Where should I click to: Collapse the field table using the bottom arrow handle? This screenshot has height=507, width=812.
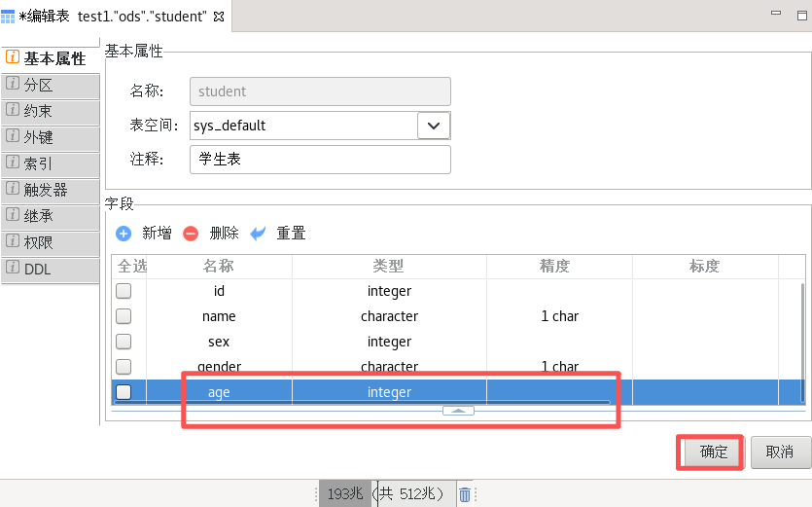[458, 411]
